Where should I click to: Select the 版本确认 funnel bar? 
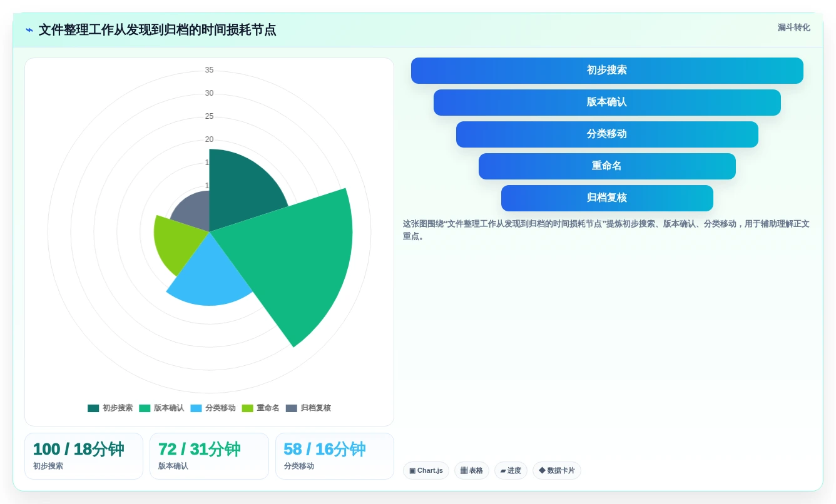click(x=607, y=103)
